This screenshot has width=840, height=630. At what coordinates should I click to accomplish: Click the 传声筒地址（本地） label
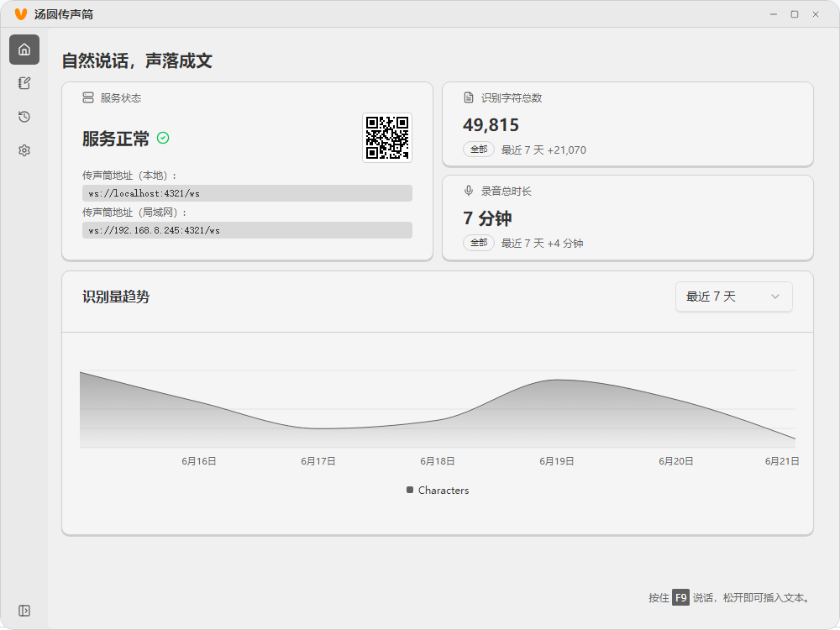pos(129,176)
